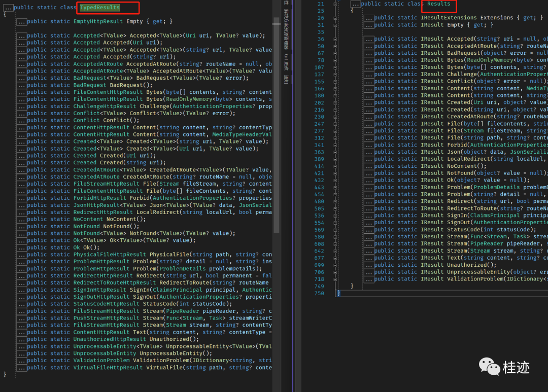Image resolution: width=548 pixels, height=392 pixels.
Task: Expand the outlining plus at line 36
Action: click(335, 39)
